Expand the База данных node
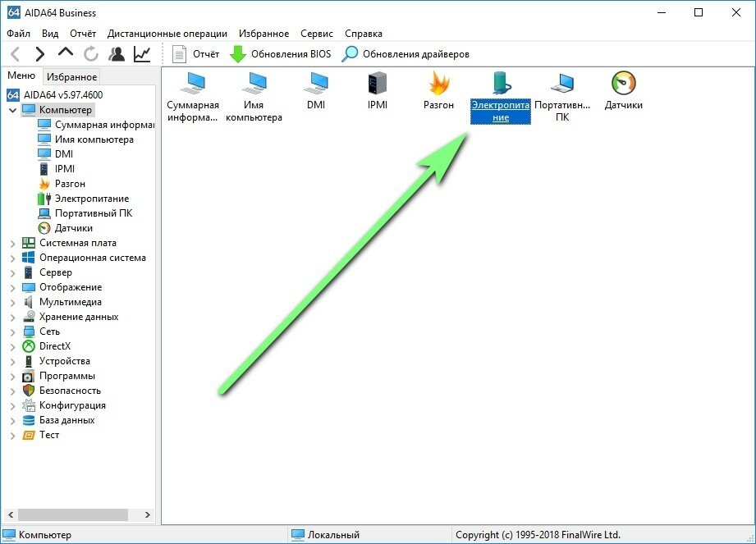 (x=13, y=421)
